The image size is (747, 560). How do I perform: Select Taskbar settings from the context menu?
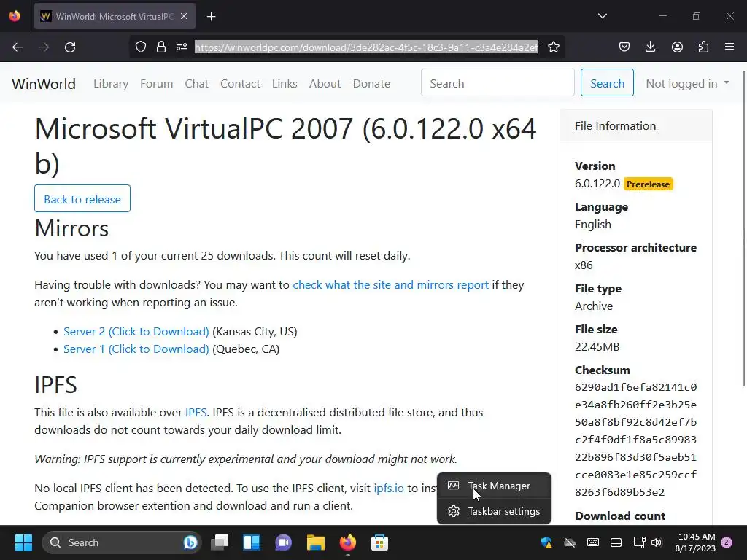click(494, 511)
